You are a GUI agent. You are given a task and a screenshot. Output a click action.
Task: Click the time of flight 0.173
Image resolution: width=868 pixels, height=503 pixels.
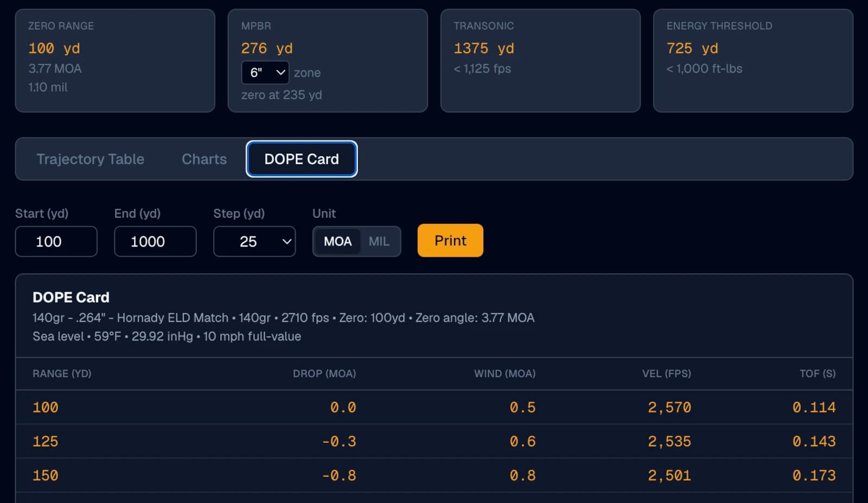[814, 476]
